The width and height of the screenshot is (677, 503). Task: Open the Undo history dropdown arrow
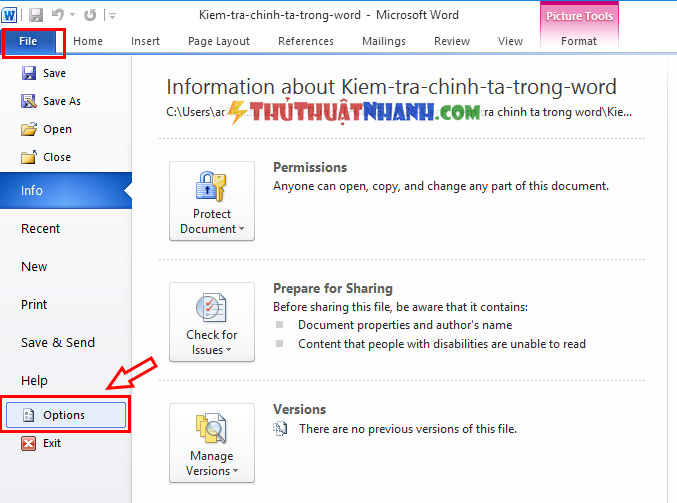click(x=73, y=15)
